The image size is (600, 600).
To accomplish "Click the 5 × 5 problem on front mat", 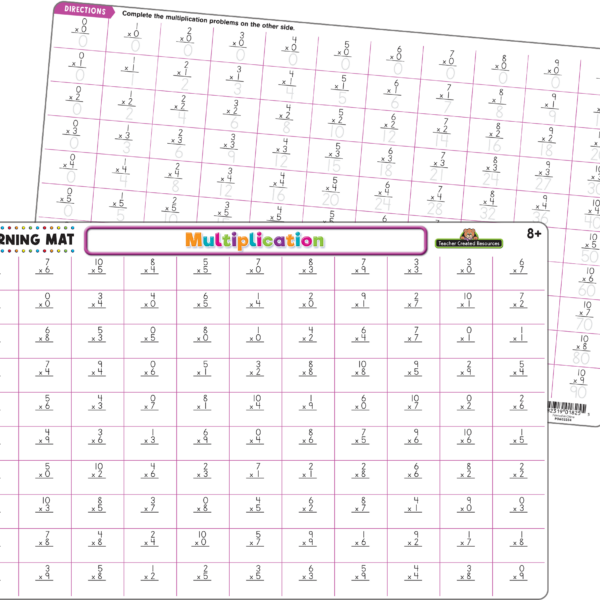I will pyautogui.click(x=203, y=266).
